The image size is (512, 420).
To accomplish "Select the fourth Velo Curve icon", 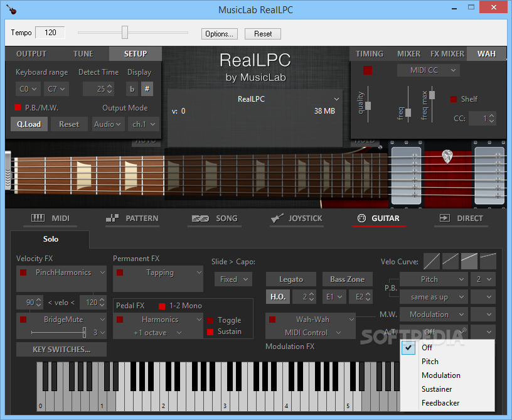I will pyautogui.click(x=488, y=261).
